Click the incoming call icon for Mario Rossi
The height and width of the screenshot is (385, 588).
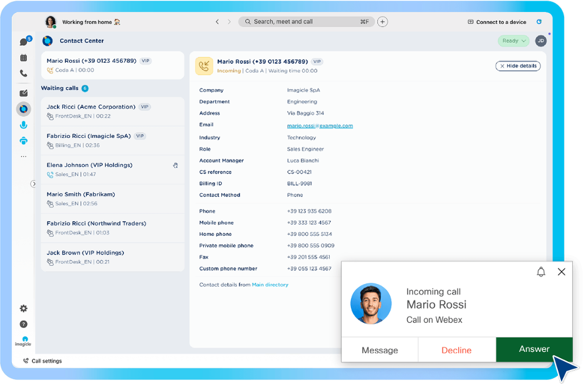tap(204, 66)
